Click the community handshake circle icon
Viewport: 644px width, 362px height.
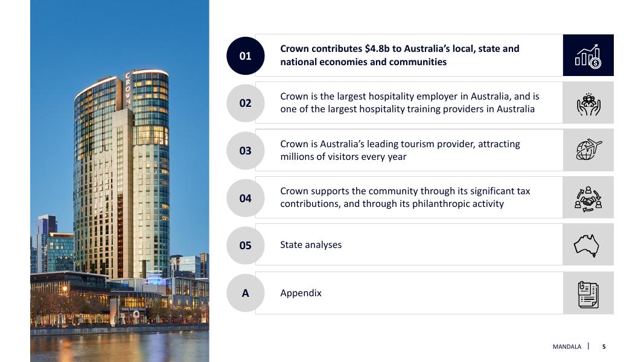coord(588,198)
